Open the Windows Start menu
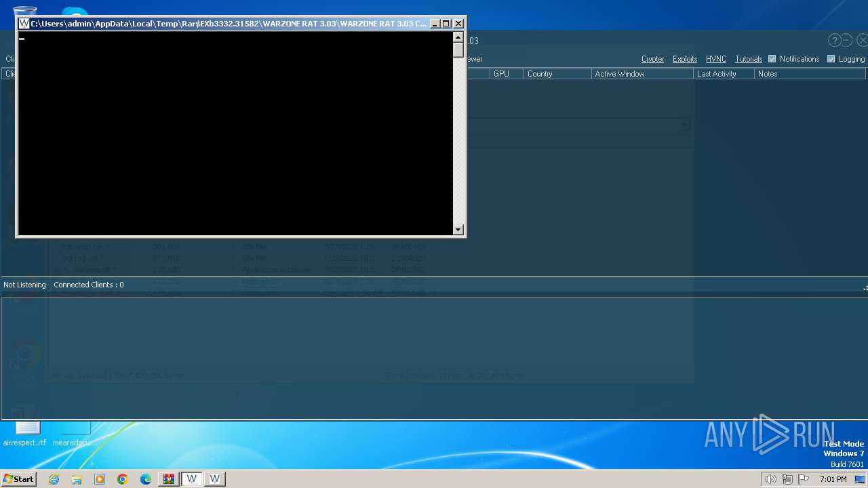 [x=18, y=479]
